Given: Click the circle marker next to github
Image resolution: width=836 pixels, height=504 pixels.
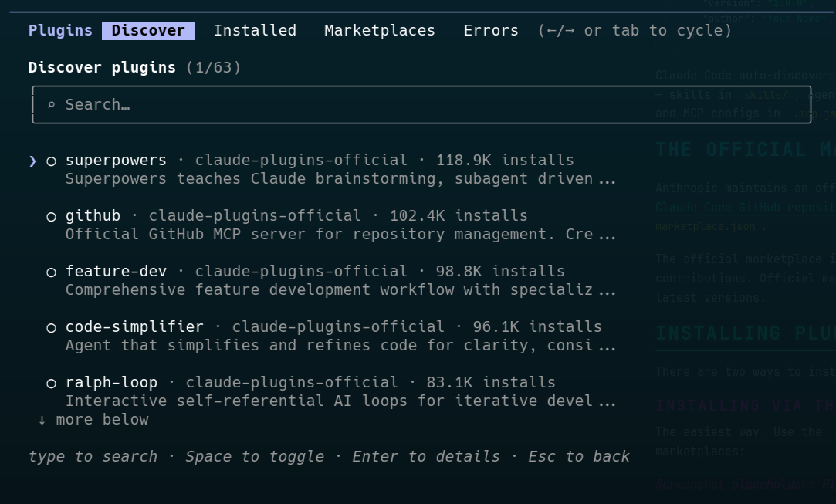Looking at the screenshot, I should pos(51,215).
